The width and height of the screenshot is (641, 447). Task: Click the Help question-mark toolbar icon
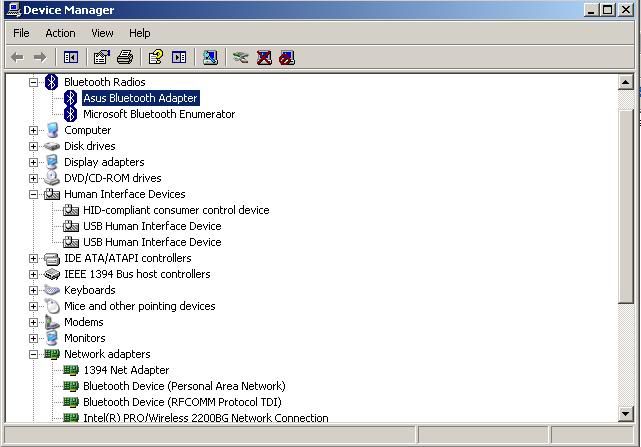(156, 57)
